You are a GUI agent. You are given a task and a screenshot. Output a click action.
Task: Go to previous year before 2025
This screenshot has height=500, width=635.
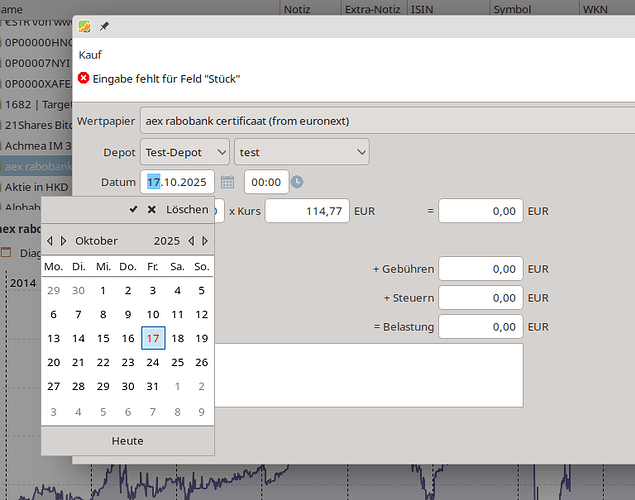point(192,241)
